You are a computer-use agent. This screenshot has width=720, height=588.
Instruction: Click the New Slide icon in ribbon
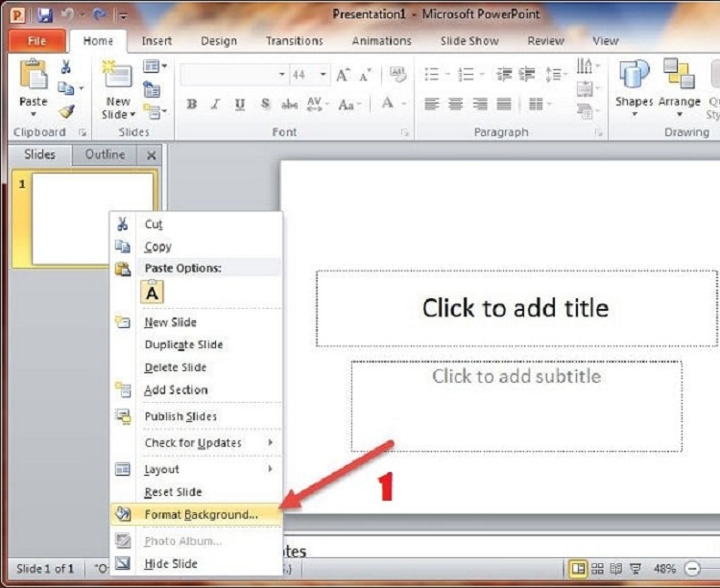pos(117,74)
